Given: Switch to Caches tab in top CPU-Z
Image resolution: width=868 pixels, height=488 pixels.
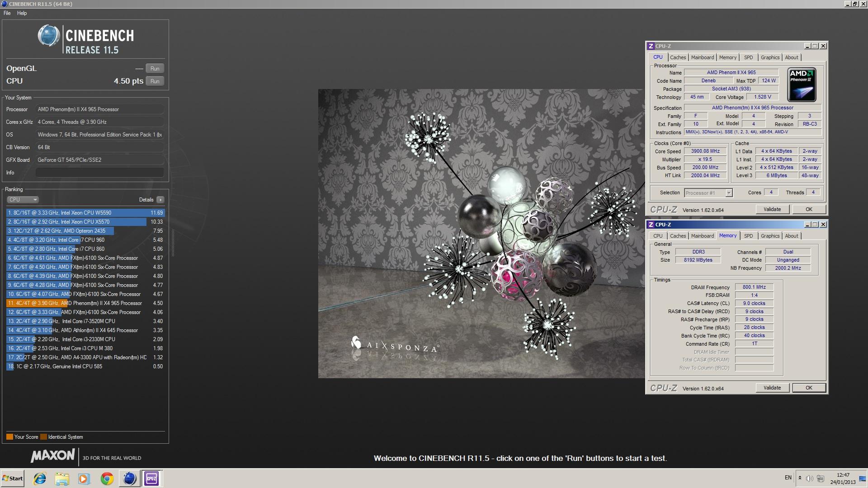Looking at the screenshot, I should coord(678,57).
